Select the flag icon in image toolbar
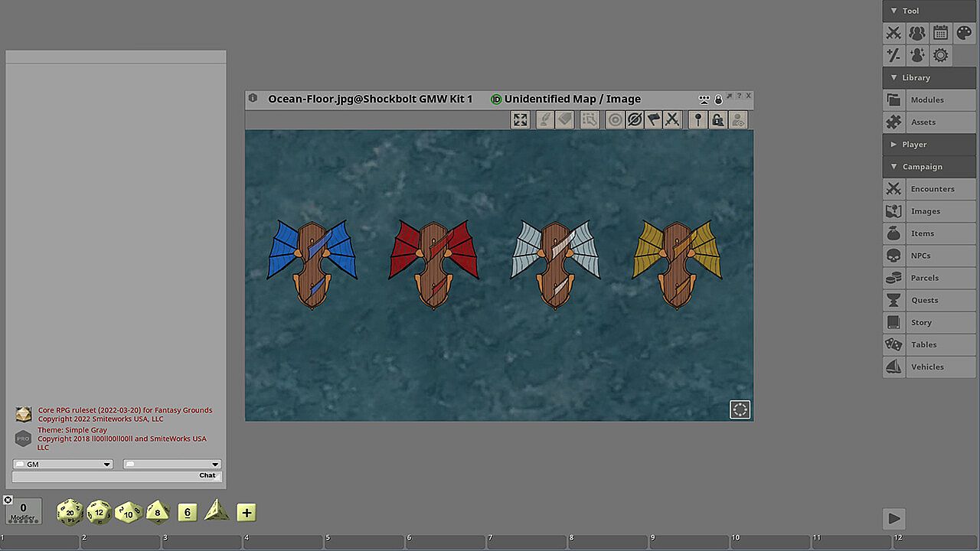The height and width of the screenshot is (551, 980). (653, 119)
